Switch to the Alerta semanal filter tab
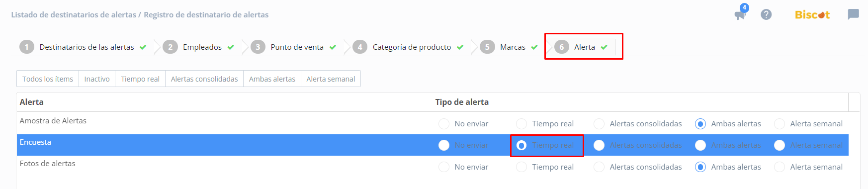This screenshot has height=189, width=868. coord(331,79)
